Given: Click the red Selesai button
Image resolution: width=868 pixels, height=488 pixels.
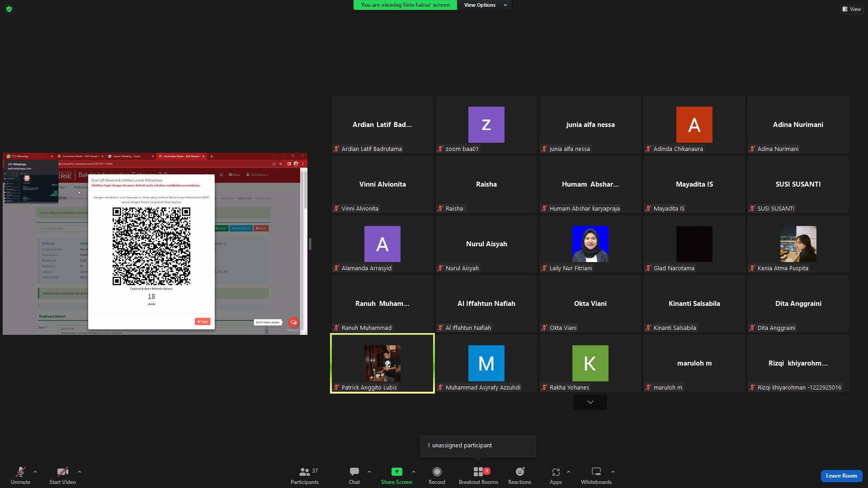Looking at the screenshot, I should point(261,228).
